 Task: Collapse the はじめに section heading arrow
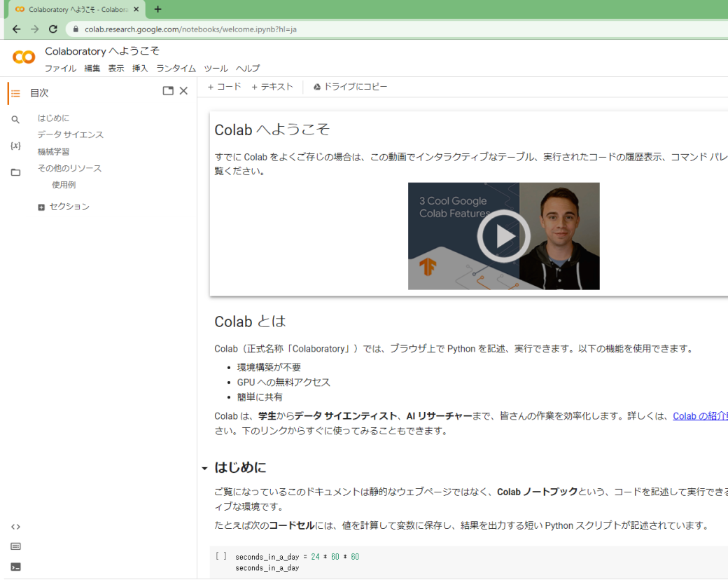pyautogui.click(x=204, y=467)
